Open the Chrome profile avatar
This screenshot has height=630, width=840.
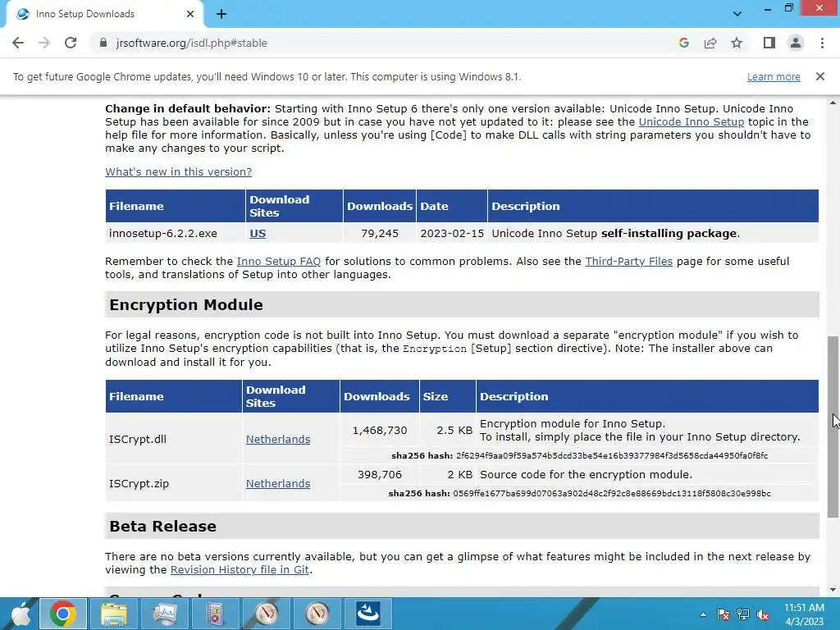[x=796, y=43]
